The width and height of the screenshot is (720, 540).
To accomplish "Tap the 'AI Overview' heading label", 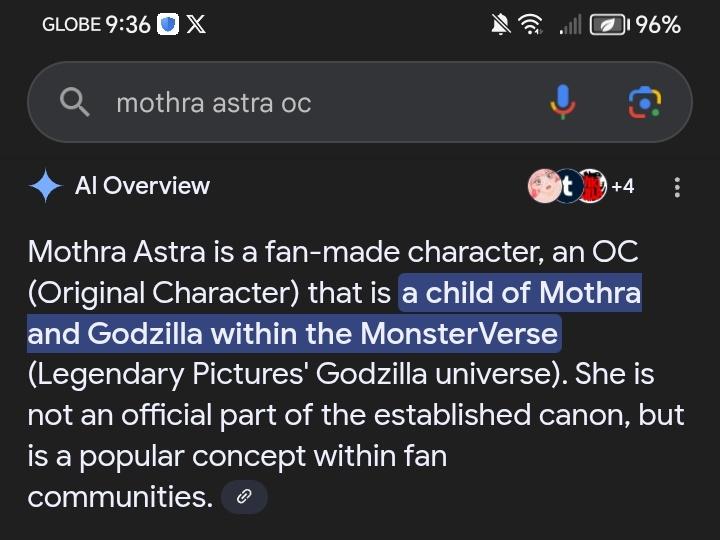I will coord(142,186).
